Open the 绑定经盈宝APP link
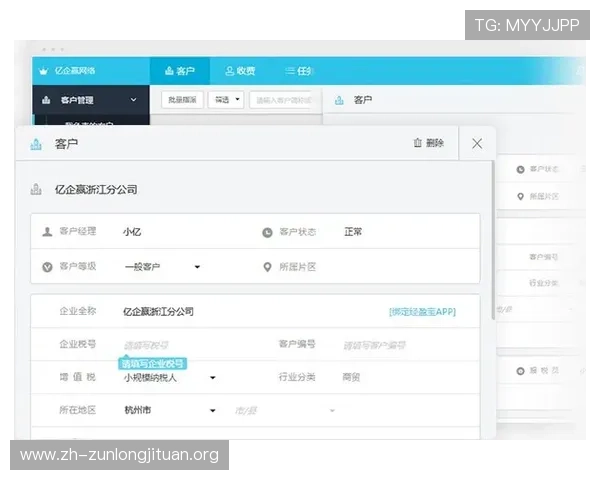Viewport: 600px width, 480px height. 422,312
